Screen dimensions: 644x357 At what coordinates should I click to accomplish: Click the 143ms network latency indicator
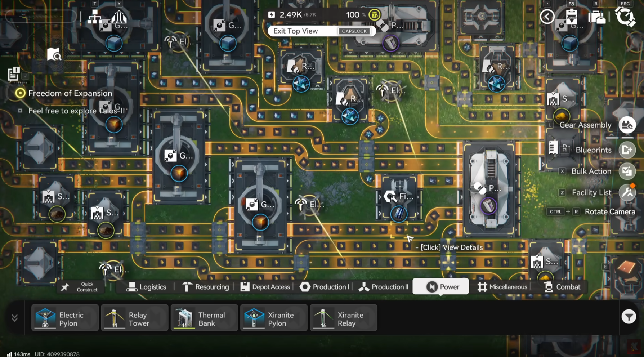pyautogui.click(x=19, y=354)
